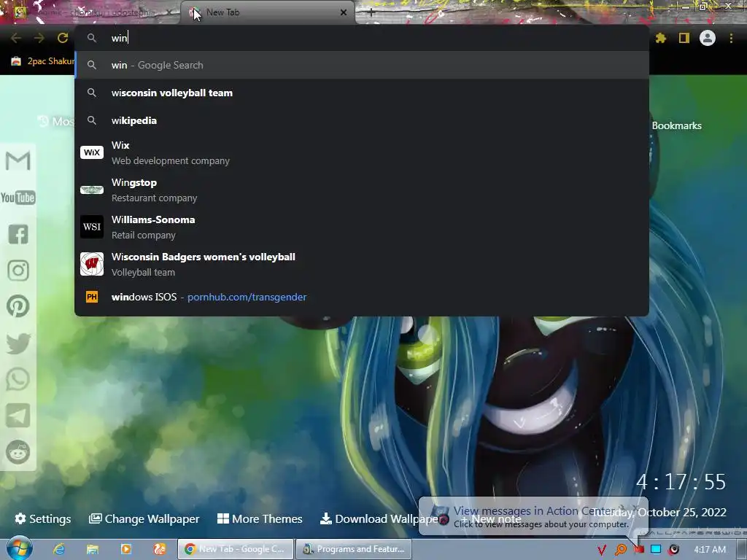Click Change Wallpaper
Image resolution: width=747 pixels, height=560 pixels.
click(144, 518)
